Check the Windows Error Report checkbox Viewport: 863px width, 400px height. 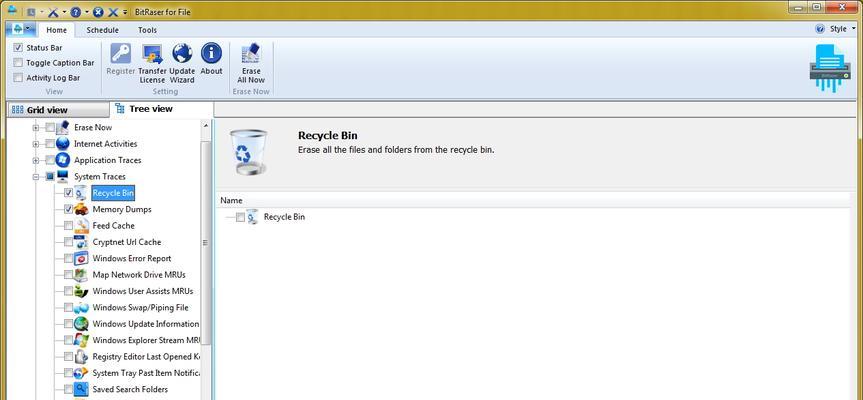tap(68, 258)
